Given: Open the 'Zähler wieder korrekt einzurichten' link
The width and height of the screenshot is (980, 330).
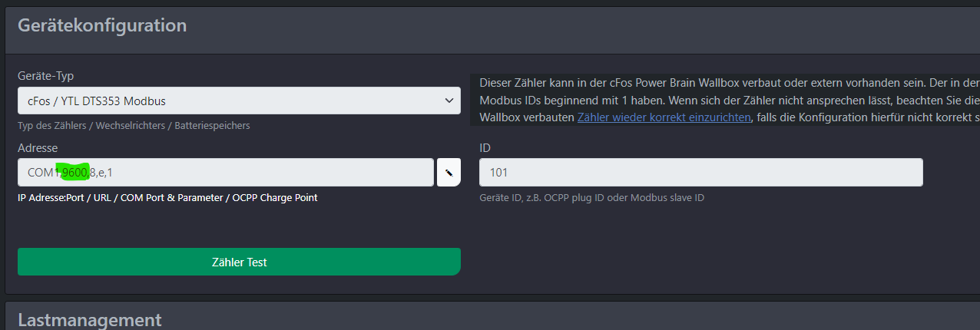Looking at the screenshot, I should pyautogui.click(x=664, y=117).
